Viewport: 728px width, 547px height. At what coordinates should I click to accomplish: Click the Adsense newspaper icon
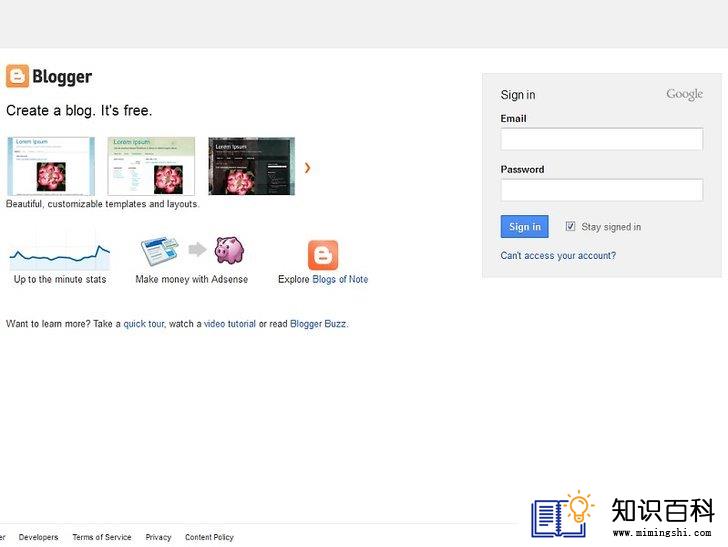[159, 251]
